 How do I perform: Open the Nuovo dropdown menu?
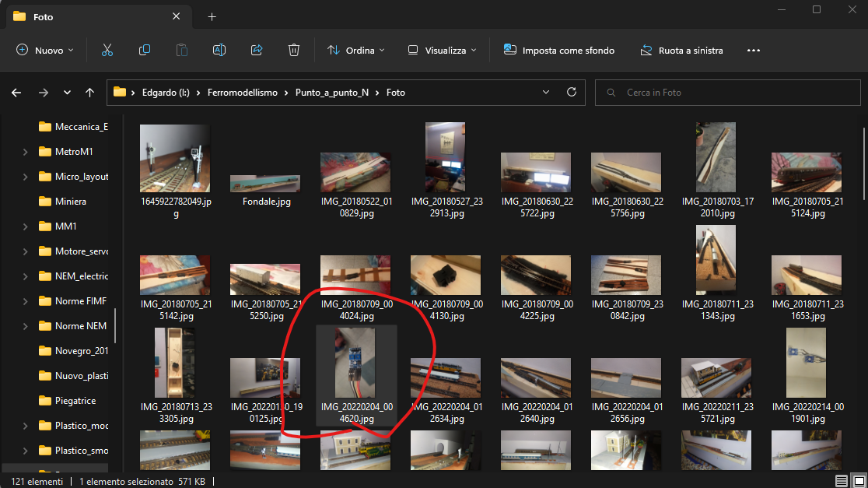45,50
